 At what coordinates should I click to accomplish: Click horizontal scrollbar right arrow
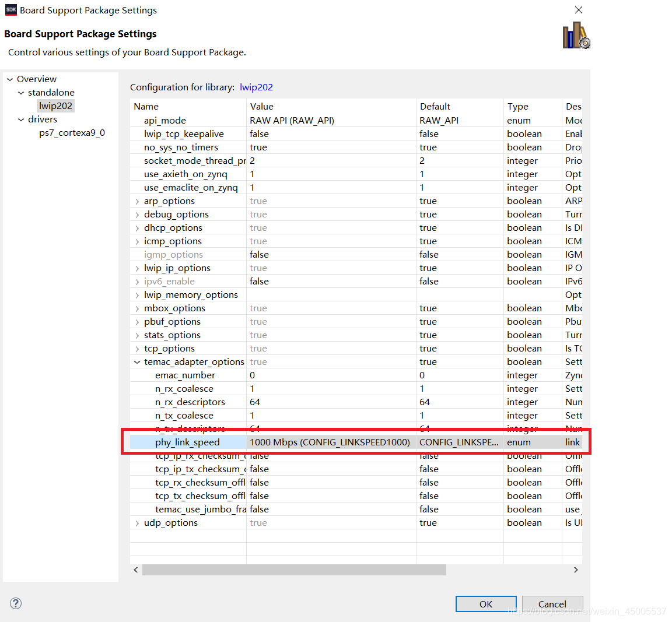click(576, 570)
